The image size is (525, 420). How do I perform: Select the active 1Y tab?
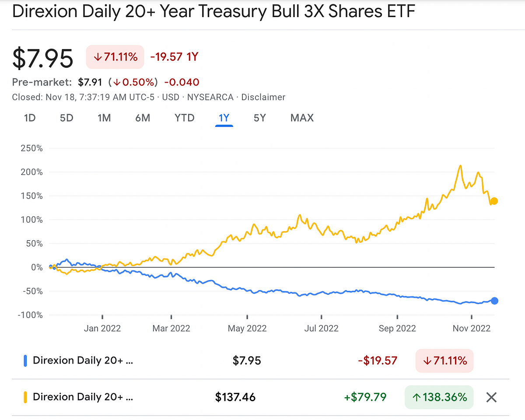[x=224, y=118]
